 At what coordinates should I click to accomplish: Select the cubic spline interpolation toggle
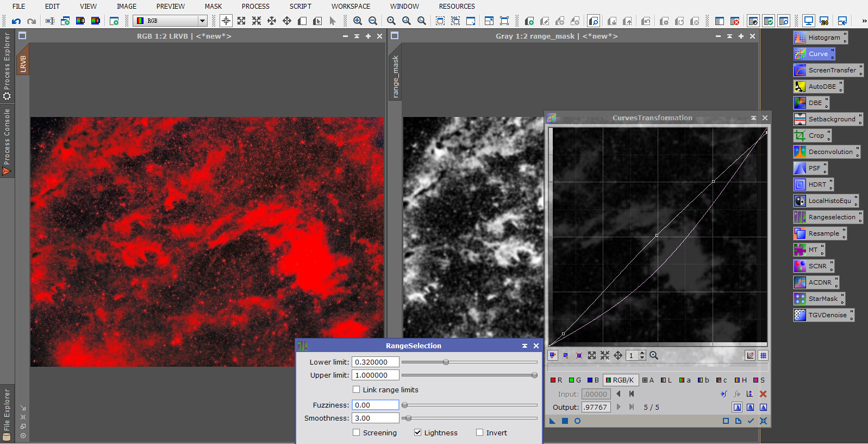tap(750, 407)
